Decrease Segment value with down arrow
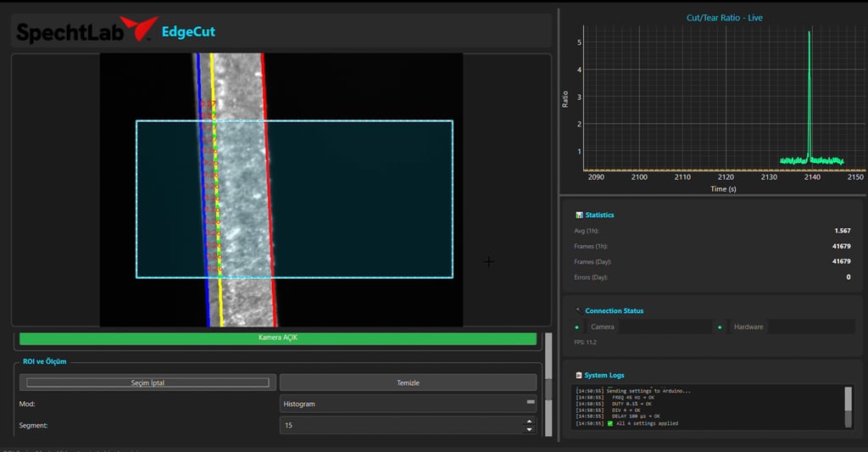868x452 pixels. (x=530, y=429)
